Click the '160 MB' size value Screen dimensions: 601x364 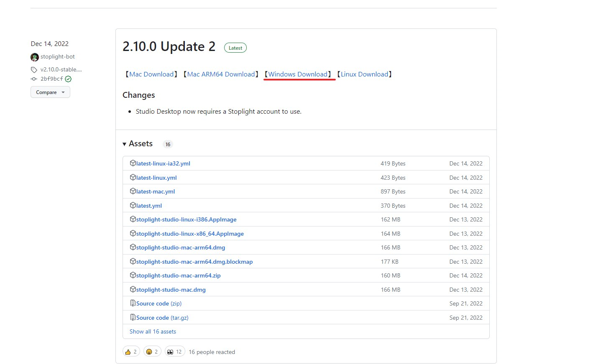click(391, 275)
